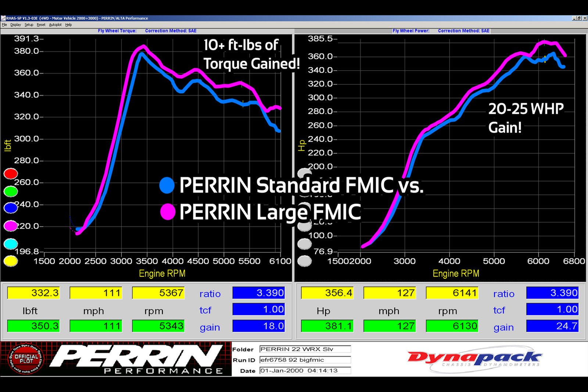Select the magenta run color circle
The height and width of the screenshot is (392, 588).
tap(11, 226)
